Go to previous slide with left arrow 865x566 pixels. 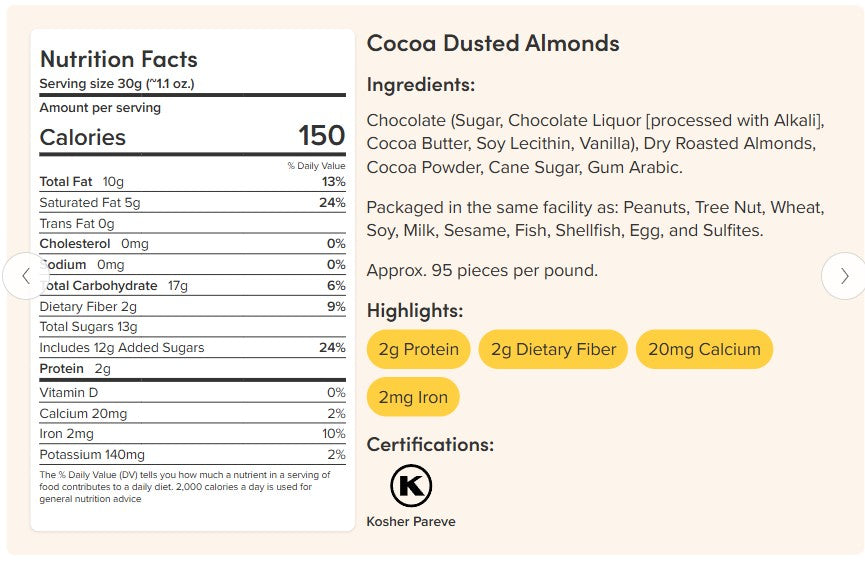25,276
